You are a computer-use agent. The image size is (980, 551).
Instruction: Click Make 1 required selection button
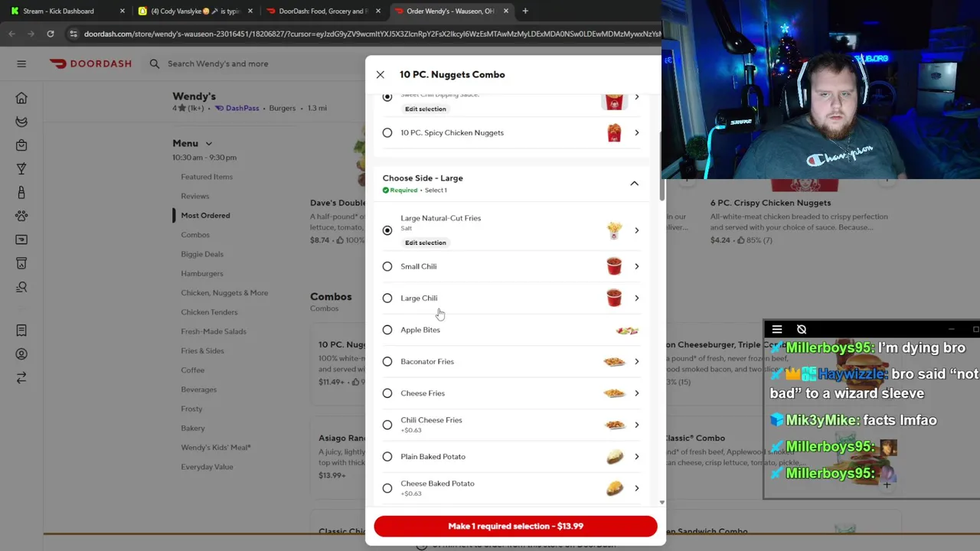[515, 527]
